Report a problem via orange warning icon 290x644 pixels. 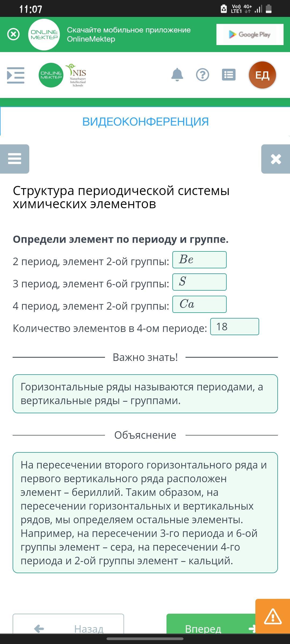273,616
